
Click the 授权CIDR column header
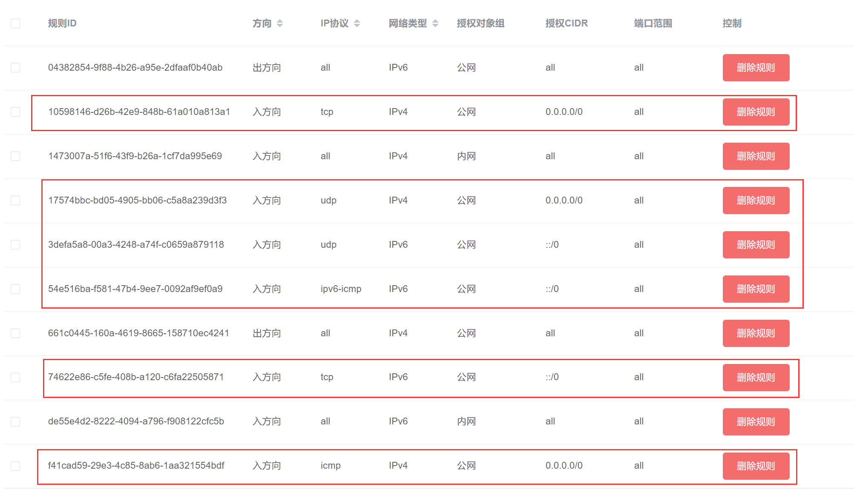pos(566,23)
